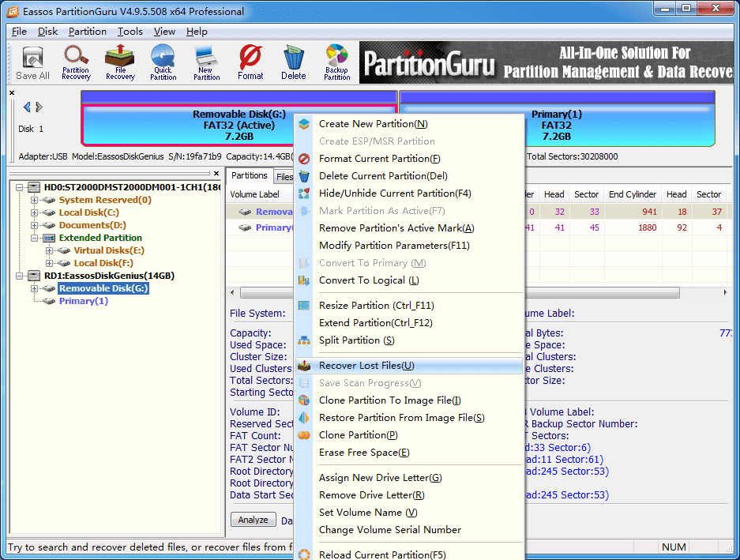Click the Split Partition menu icon
740x560 pixels.
pyautogui.click(x=304, y=340)
